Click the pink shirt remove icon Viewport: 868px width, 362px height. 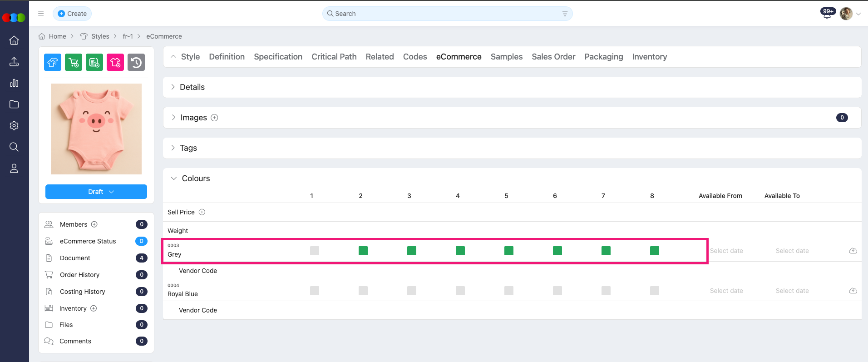[x=115, y=62]
